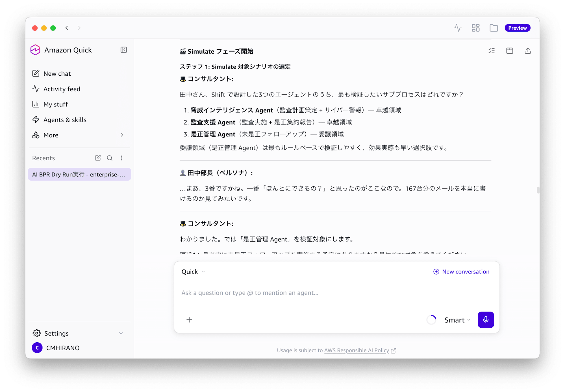
Task: Click the share upload icon
Action: click(x=528, y=51)
